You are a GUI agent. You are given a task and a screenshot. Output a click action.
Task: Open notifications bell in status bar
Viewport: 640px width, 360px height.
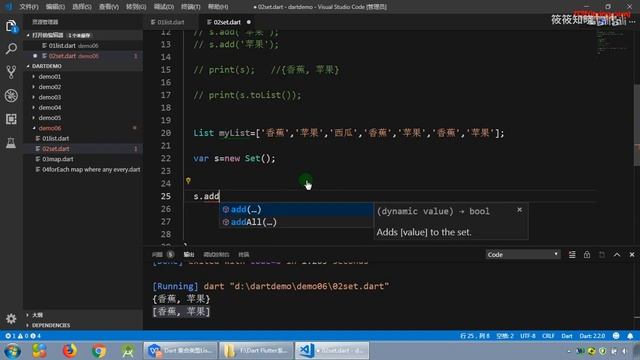tap(630, 336)
